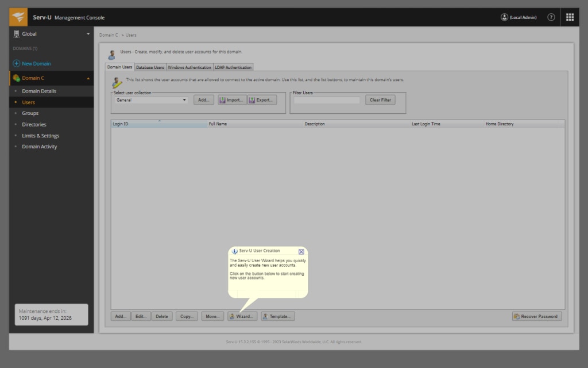588x368 pixels.
Task: Open the Select user collection dropdown
Action: [x=185, y=99]
